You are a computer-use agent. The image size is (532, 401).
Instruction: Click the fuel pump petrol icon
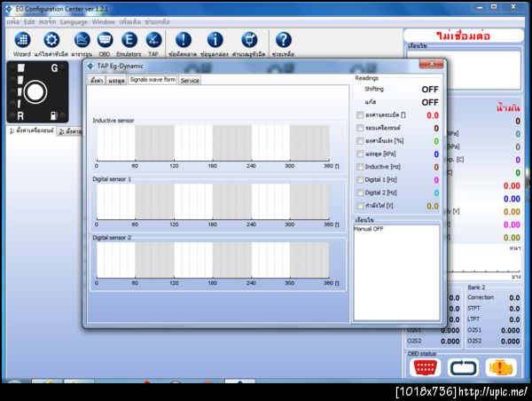(x=53, y=116)
